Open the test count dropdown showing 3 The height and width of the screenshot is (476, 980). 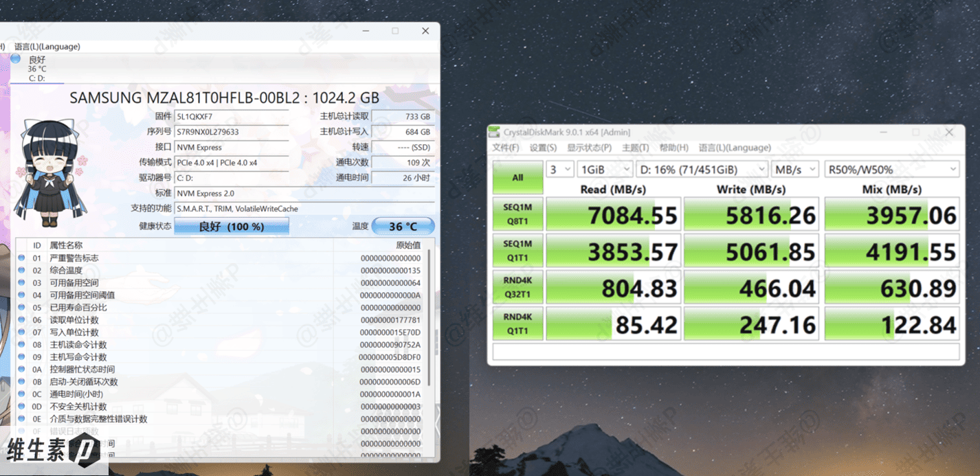tap(560, 169)
